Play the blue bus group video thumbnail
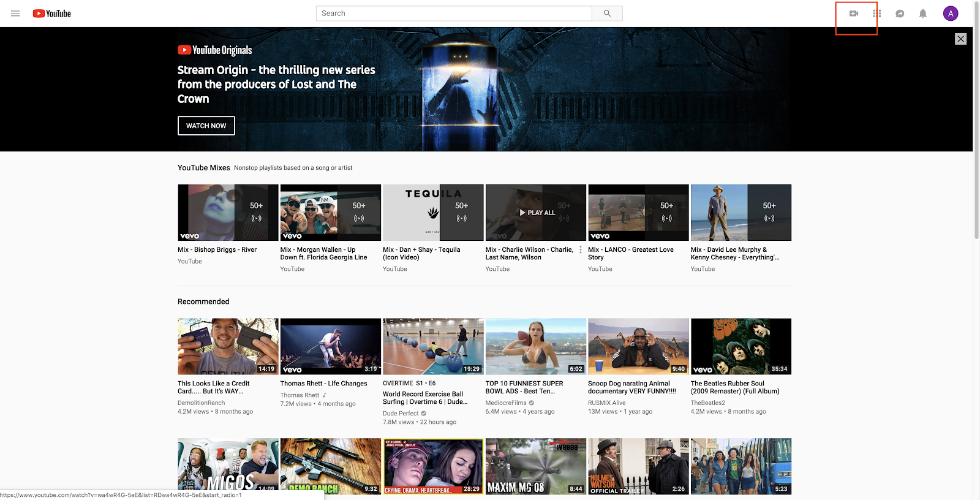This screenshot has height=500, width=980. [741, 466]
